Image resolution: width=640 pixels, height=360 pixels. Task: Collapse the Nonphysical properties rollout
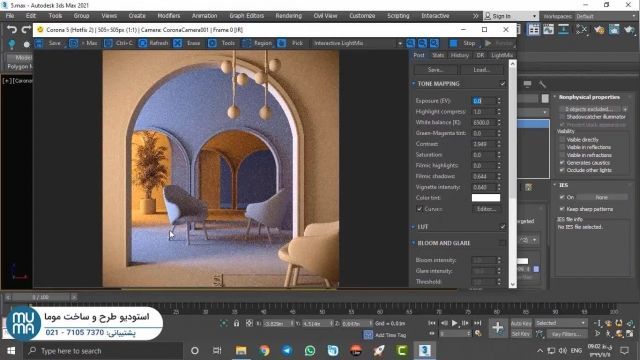[x=555, y=97]
